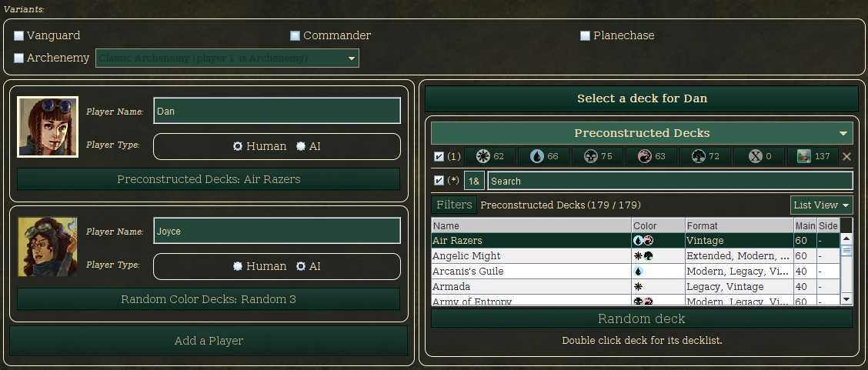Remove the color filter row
Viewport: 868px width, 370px height.
846,156
